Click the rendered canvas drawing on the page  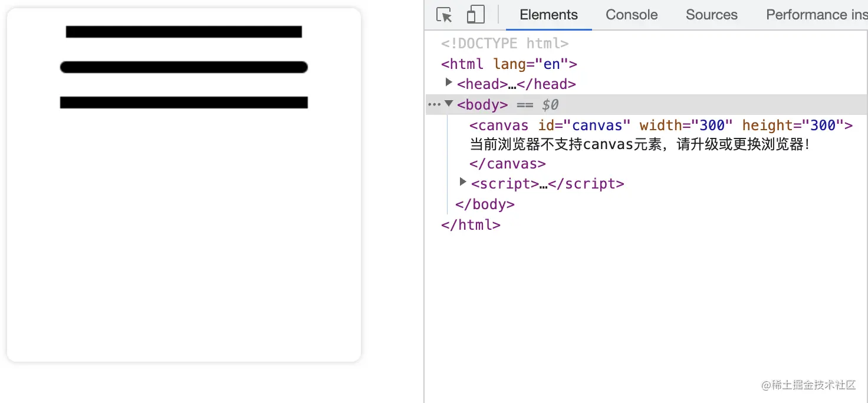pyautogui.click(x=183, y=67)
